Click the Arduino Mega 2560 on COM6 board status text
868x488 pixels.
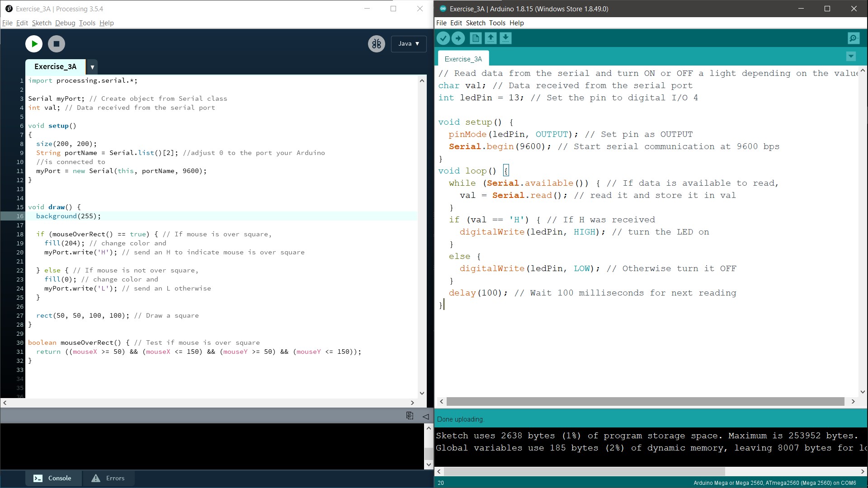775,483
